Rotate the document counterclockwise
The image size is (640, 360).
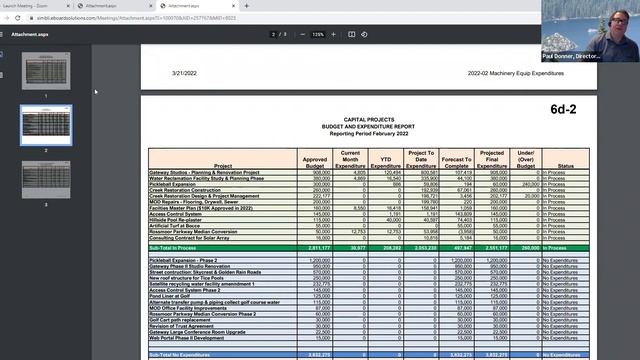coord(364,35)
